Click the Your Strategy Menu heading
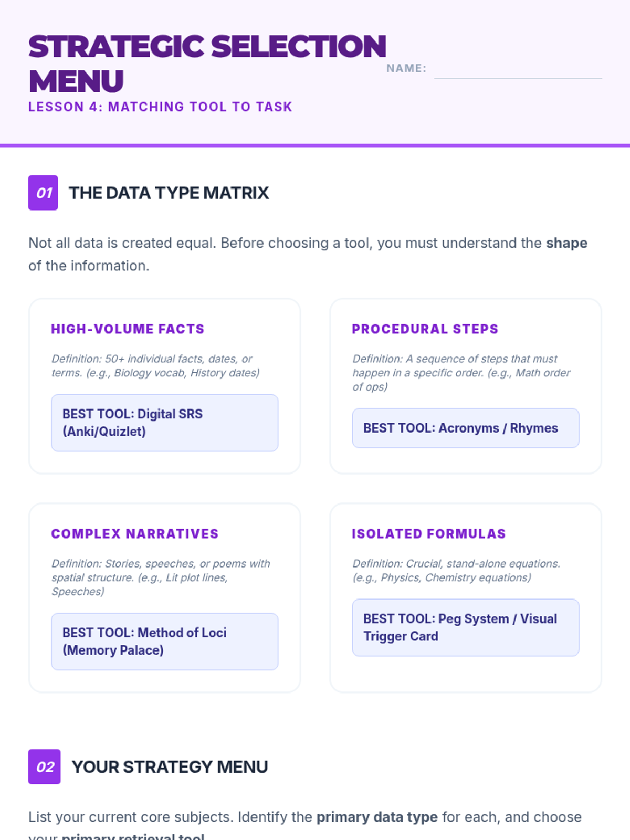The height and width of the screenshot is (840, 630). click(170, 766)
